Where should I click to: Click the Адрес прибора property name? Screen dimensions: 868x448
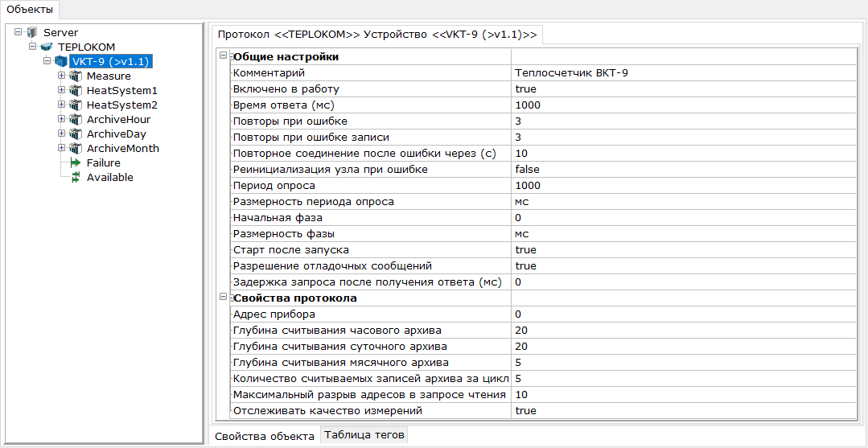click(x=274, y=314)
